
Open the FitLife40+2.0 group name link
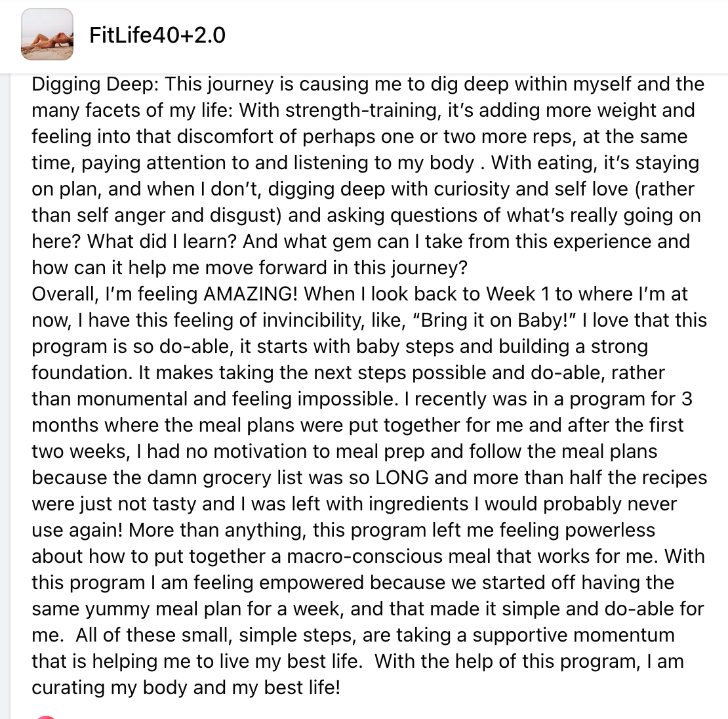coord(157,35)
